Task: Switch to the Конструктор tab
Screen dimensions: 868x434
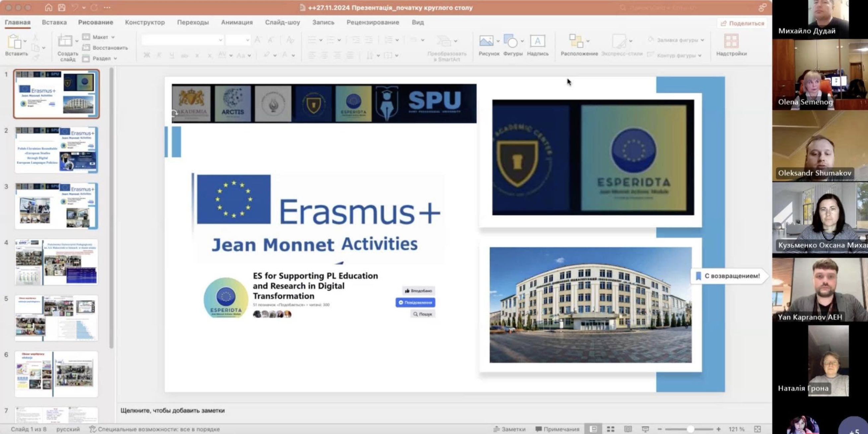Action: point(145,22)
